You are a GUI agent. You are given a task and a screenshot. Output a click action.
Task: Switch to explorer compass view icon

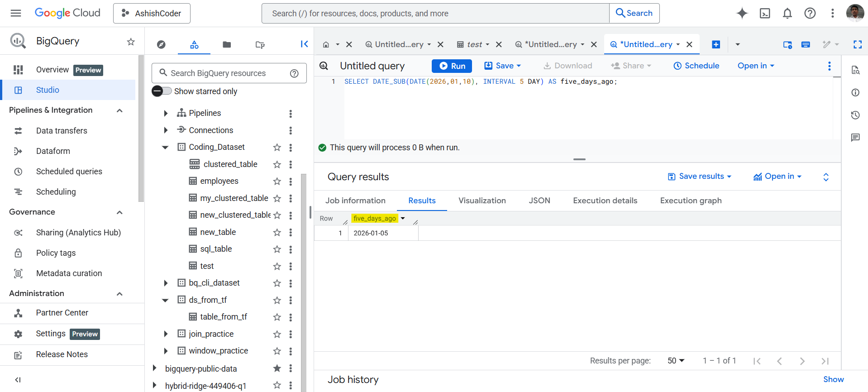(161, 44)
